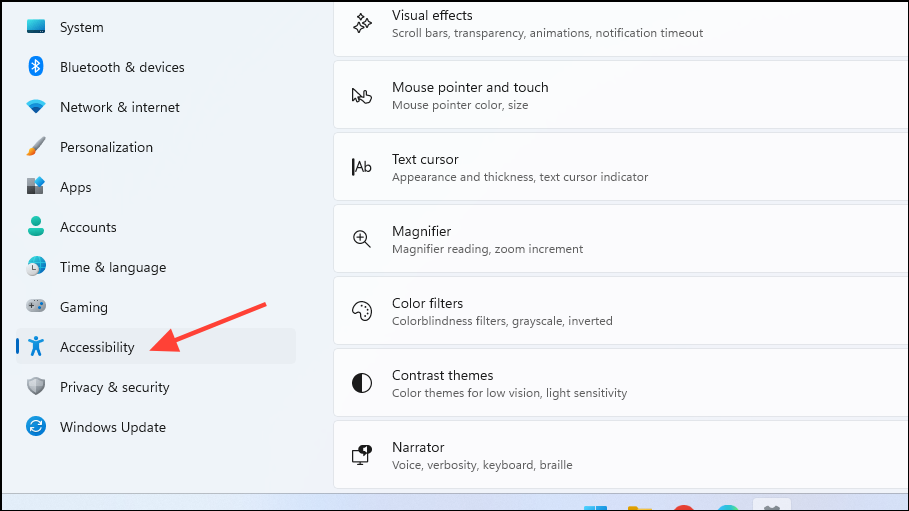Click "Colorblindness filters, grayscale, inverted" description
The width and height of the screenshot is (909, 511).
[502, 321]
